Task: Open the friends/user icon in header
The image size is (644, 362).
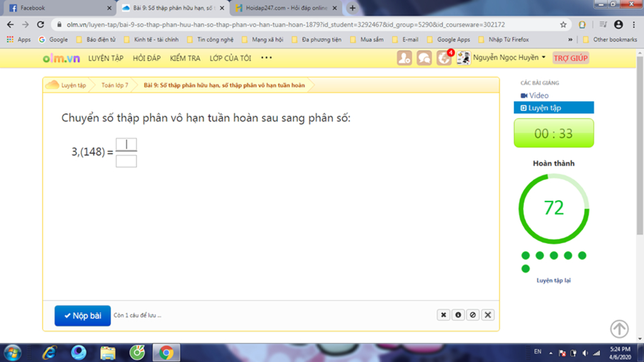Action: [x=404, y=58]
